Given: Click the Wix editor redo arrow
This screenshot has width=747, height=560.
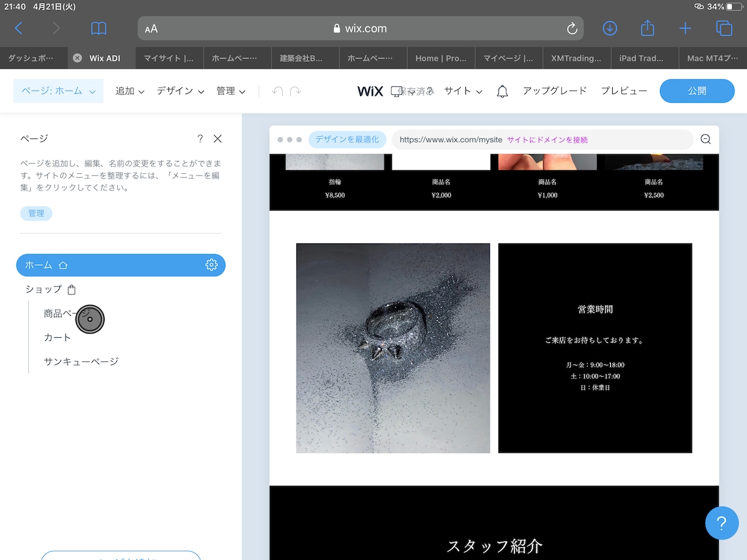Looking at the screenshot, I should 296,91.
